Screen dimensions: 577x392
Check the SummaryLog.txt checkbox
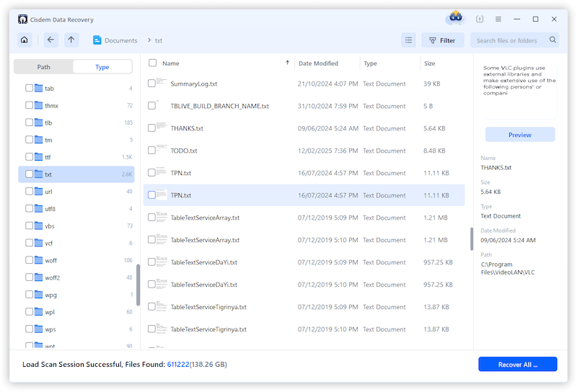click(x=151, y=84)
